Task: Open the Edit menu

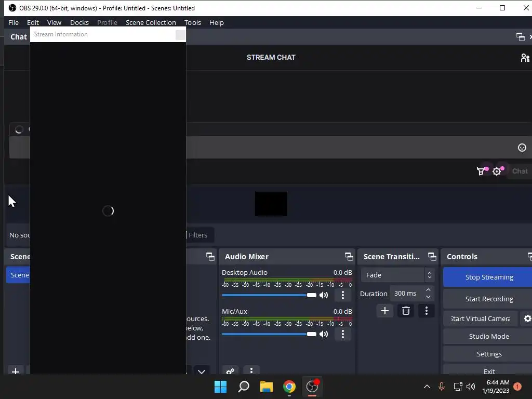Action: (x=33, y=22)
